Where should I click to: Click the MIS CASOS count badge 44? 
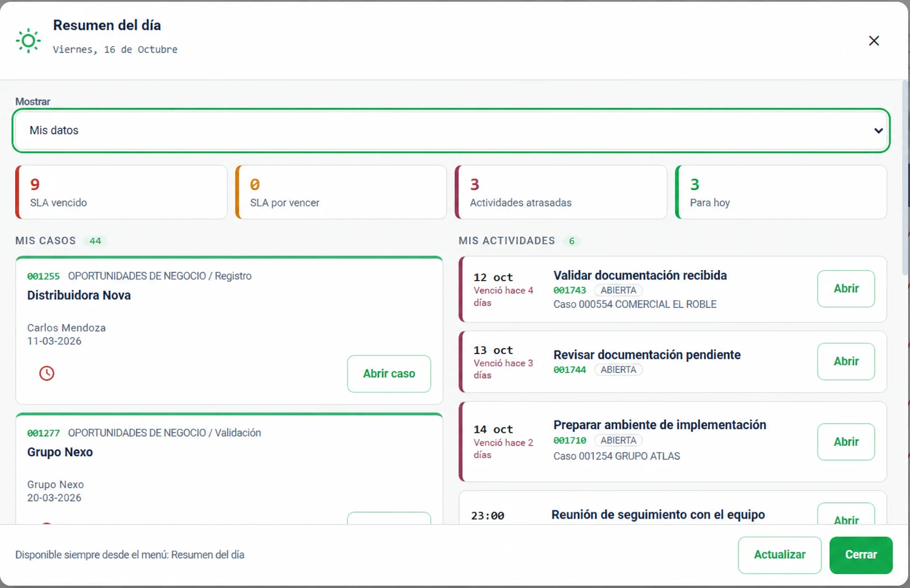95,241
